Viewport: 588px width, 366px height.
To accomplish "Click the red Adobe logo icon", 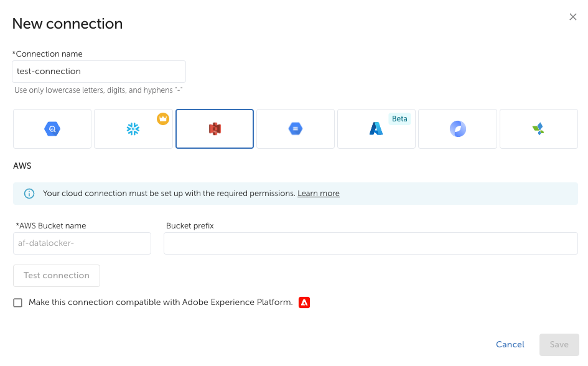I will coord(304,303).
